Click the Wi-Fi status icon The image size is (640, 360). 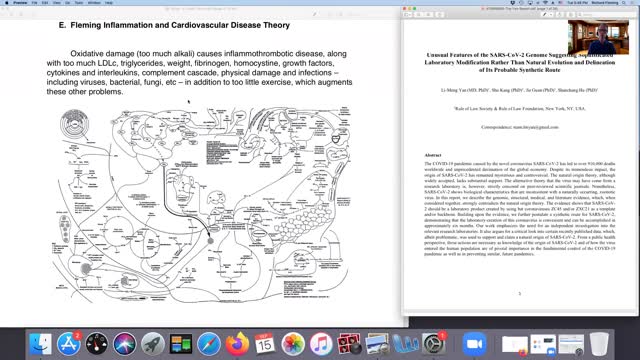[x=545, y=2]
